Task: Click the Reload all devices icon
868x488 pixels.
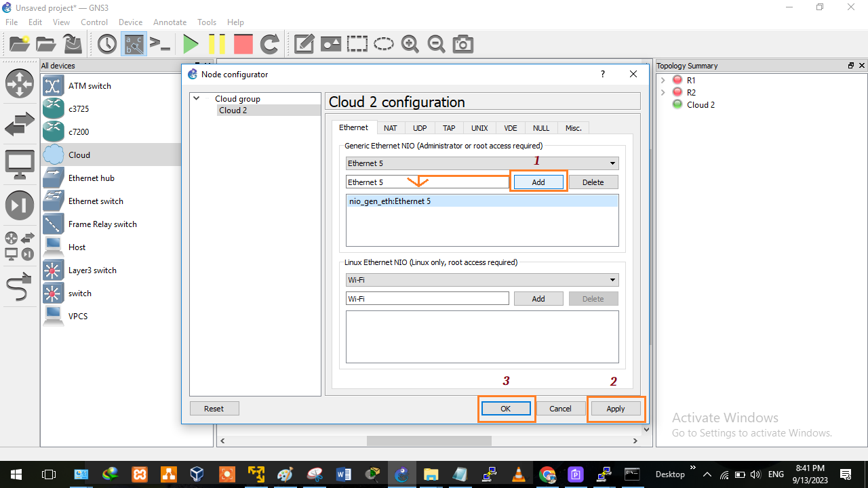Action: tap(270, 45)
